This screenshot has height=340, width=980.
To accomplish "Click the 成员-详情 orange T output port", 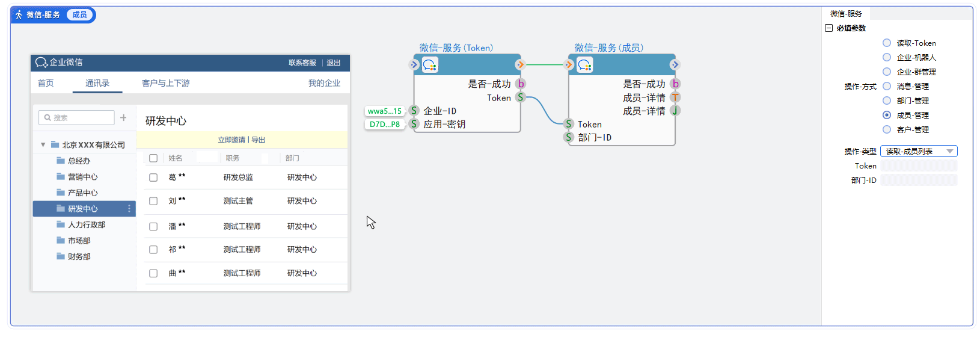I will (x=675, y=97).
